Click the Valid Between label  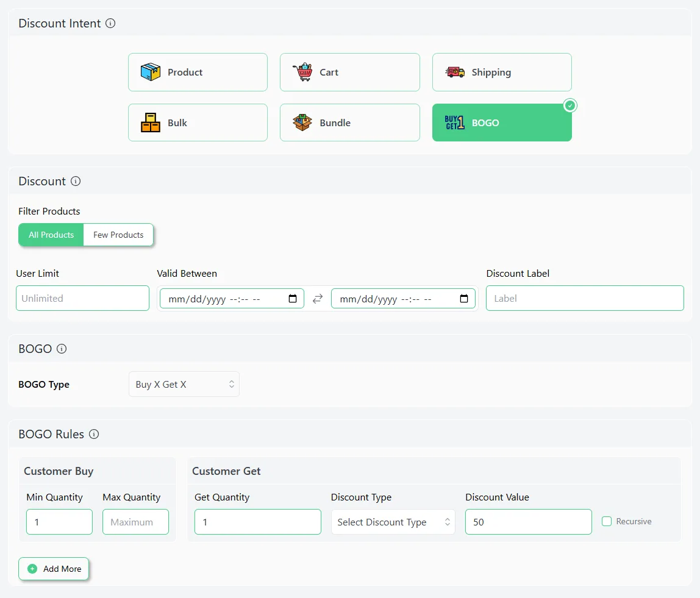187,274
